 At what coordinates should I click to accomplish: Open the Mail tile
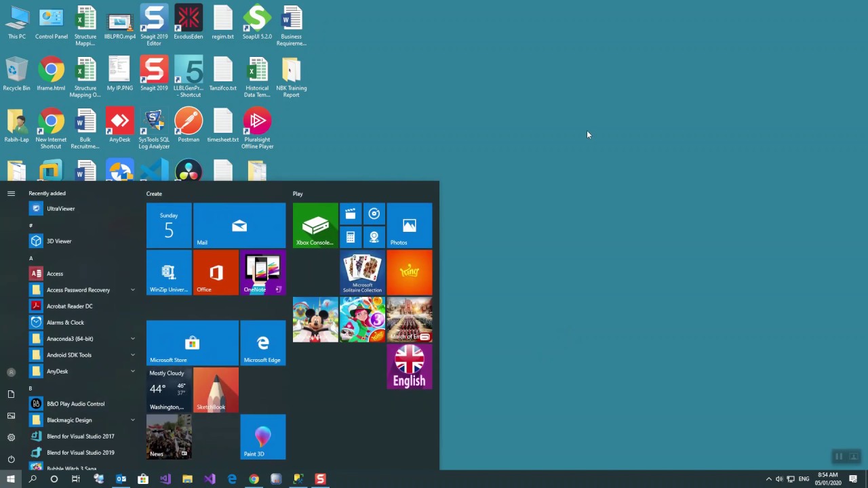click(239, 226)
